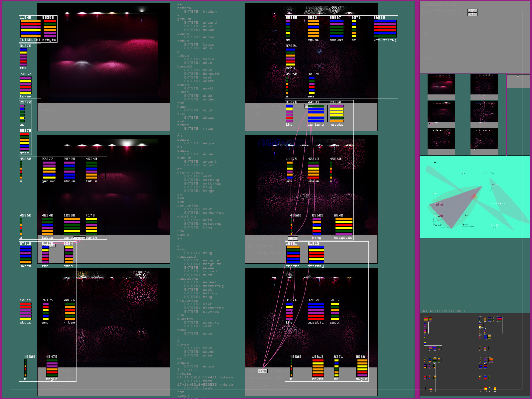Click the 'skull' color bar stack
This screenshot has height=399, width=532.
[26, 312]
